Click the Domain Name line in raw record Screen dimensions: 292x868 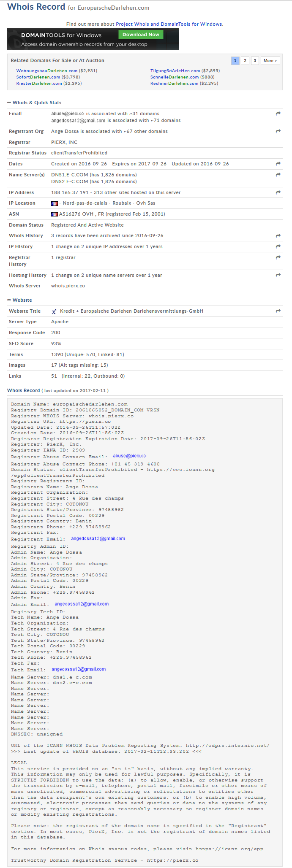[69, 404]
